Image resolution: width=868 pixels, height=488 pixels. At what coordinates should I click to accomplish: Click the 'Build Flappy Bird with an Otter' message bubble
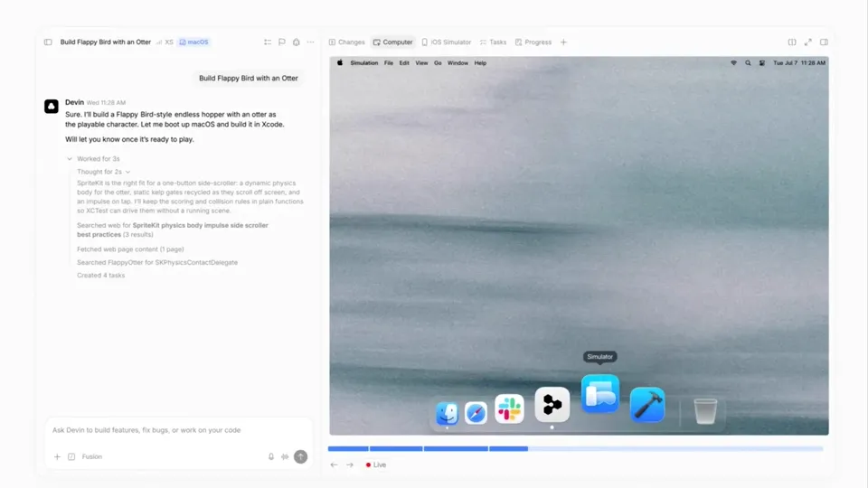click(x=249, y=78)
